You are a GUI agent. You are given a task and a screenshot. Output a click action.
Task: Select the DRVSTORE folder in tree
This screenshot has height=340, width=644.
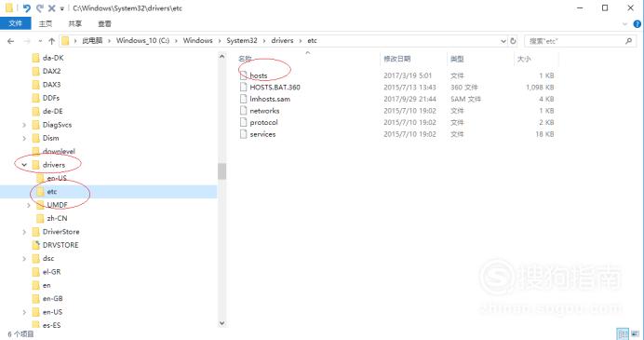coord(60,245)
